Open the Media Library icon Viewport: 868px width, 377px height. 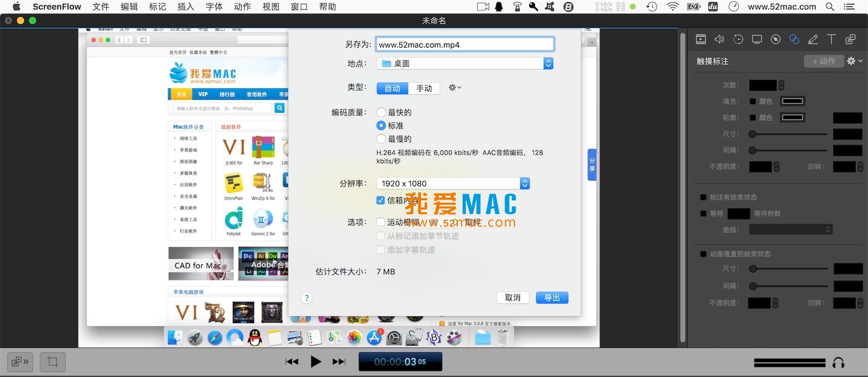tap(851, 39)
